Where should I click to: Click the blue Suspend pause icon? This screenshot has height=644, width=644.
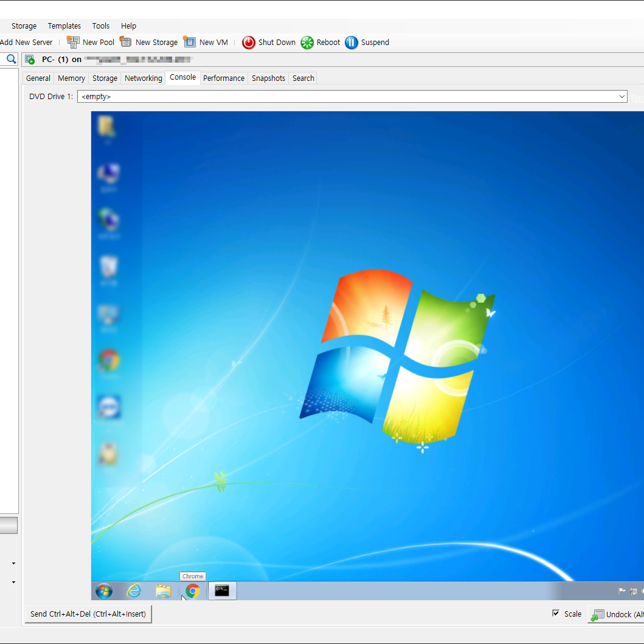click(x=351, y=43)
